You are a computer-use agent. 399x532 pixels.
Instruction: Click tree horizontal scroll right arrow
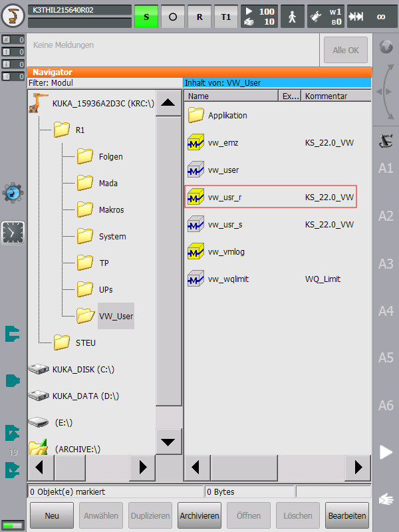[143, 467]
